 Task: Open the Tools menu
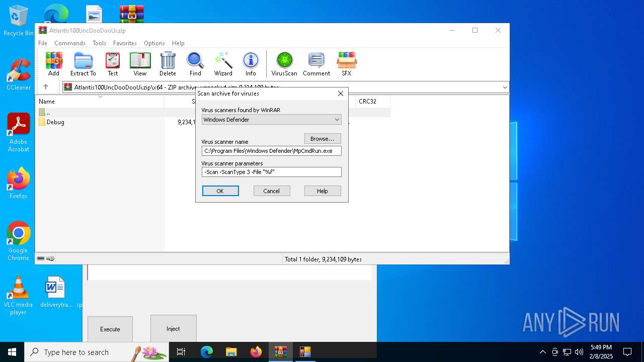pyautogui.click(x=99, y=43)
